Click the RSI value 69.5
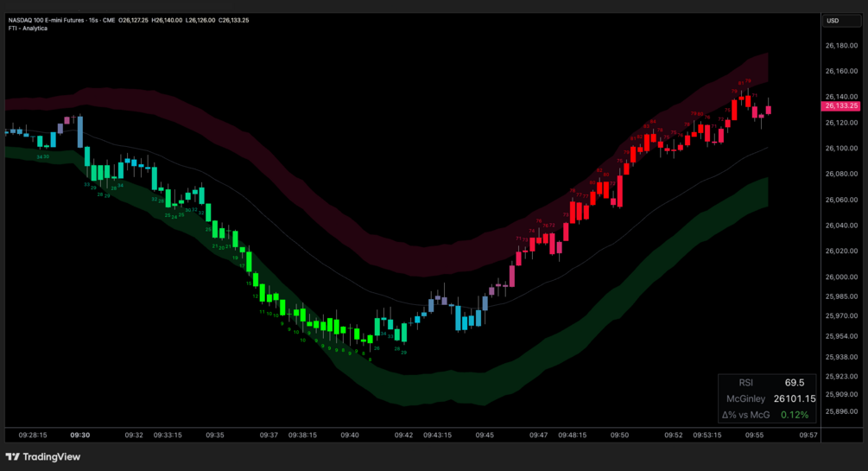This screenshot has height=471, width=868. tap(795, 382)
